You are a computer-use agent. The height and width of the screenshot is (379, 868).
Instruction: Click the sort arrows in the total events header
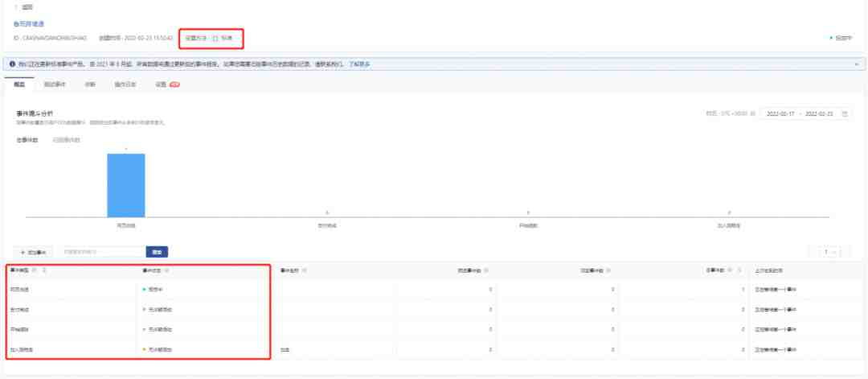tap(739, 270)
